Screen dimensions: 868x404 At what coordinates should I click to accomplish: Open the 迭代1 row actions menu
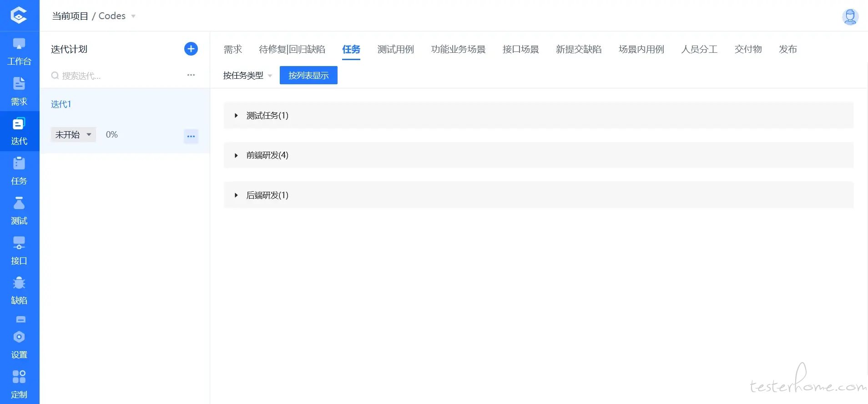click(191, 136)
